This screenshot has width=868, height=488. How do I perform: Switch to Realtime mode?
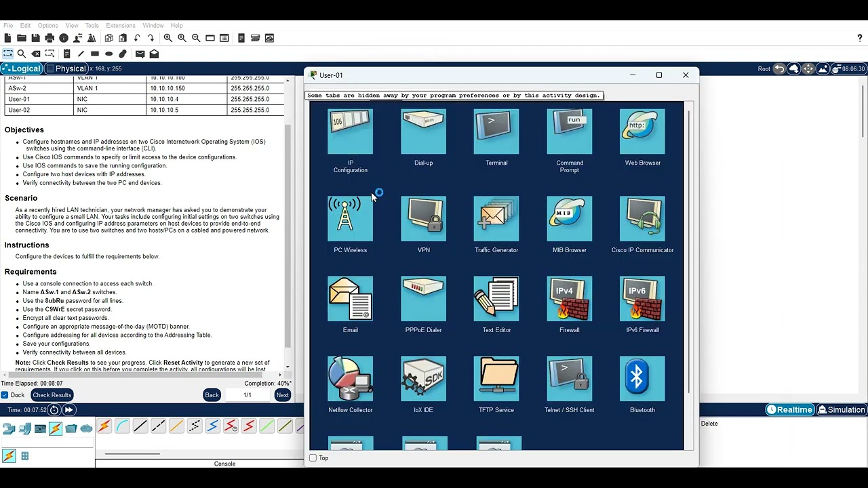tap(790, 409)
